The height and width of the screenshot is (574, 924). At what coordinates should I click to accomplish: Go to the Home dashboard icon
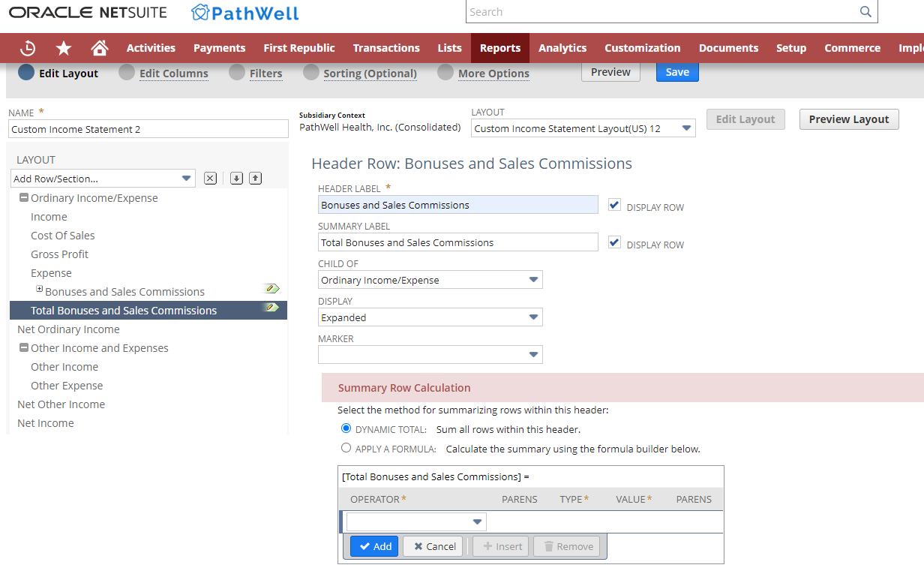point(100,47)
